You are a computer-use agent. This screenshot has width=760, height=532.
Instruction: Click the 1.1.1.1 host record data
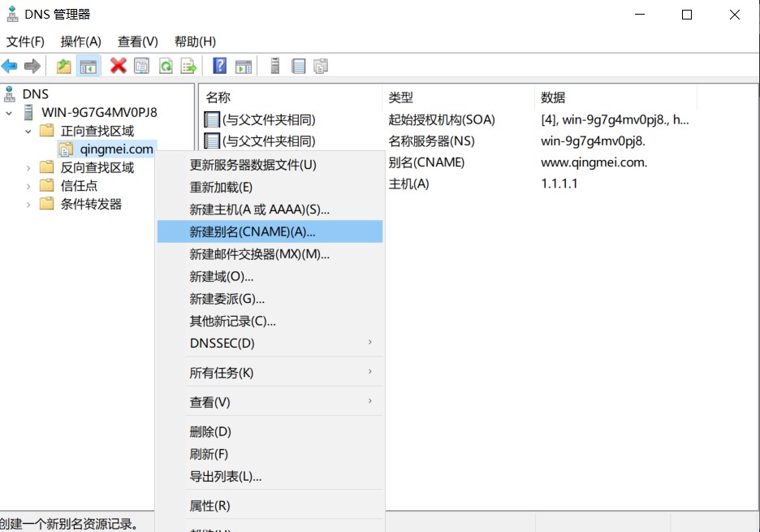(559, 184)
